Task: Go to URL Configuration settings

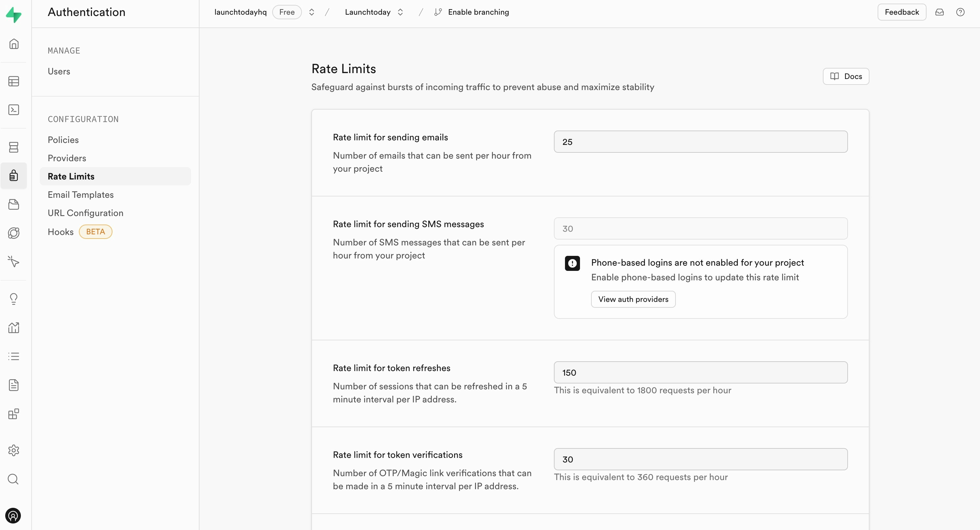Action: coord(85,212)
